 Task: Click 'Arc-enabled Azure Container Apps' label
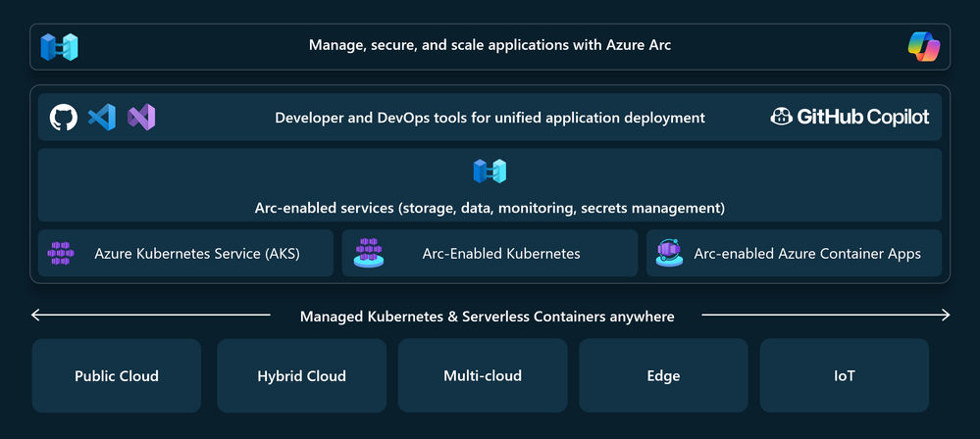807,254
